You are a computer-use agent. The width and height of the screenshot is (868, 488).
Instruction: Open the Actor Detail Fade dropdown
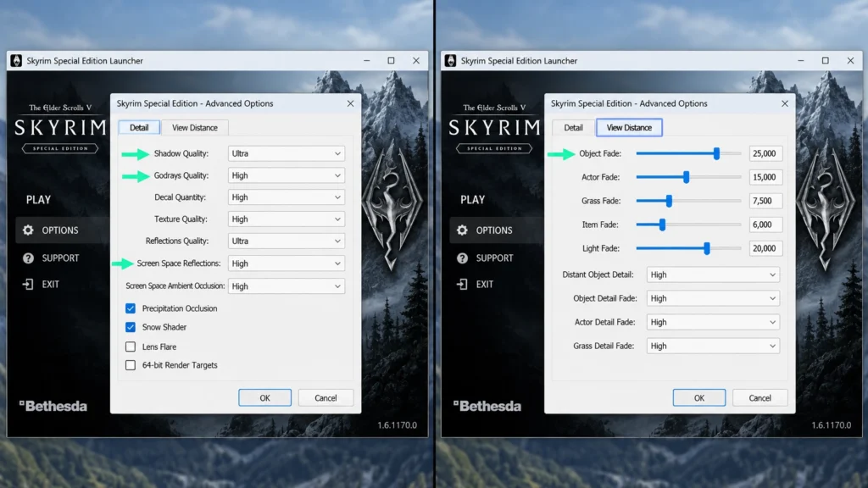[x=713, y=322]
